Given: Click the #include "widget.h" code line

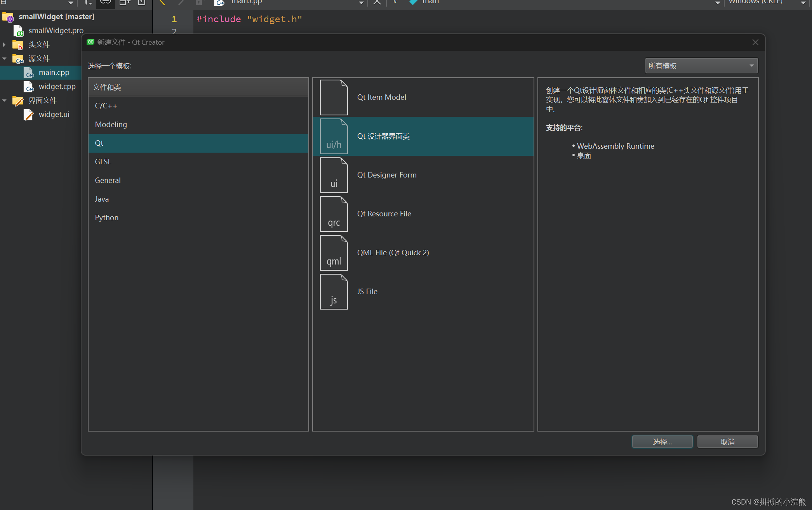Looking at the screenshot, I should (x=249, y=19).
